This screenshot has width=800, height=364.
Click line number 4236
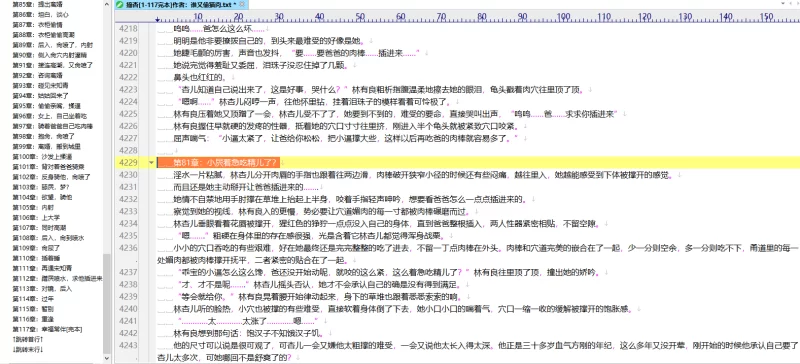click(128, 248)
